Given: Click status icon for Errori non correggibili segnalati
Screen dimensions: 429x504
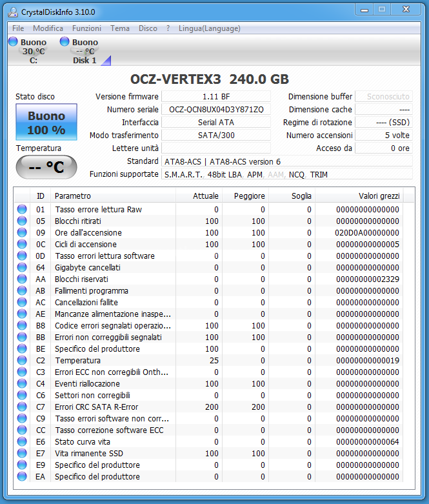Looking at the screenshot, I should [22, 337].
